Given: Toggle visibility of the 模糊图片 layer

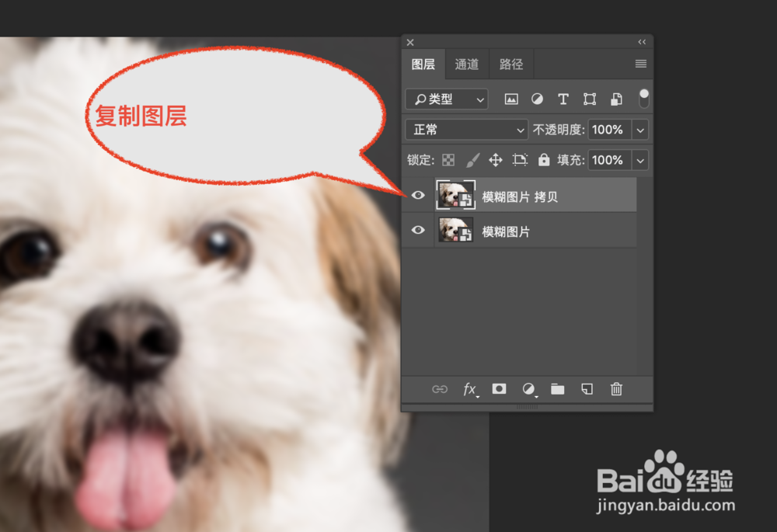Looking at the screenshot, I should pyautogui.click(x=418, y=230).
